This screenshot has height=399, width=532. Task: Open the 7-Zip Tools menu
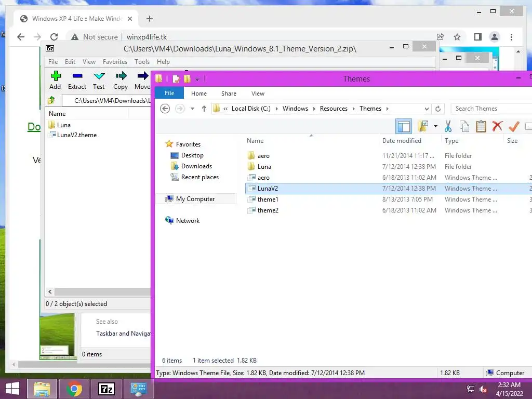pos(142,62)
